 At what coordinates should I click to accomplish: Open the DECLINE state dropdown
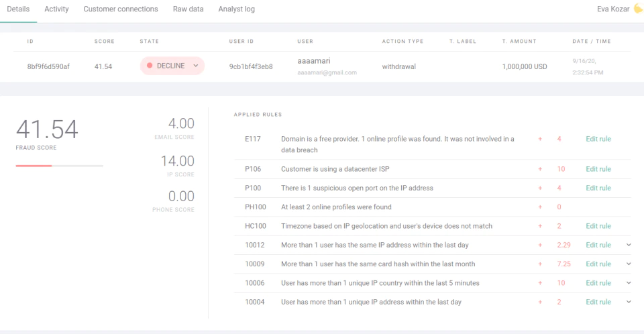172,66
